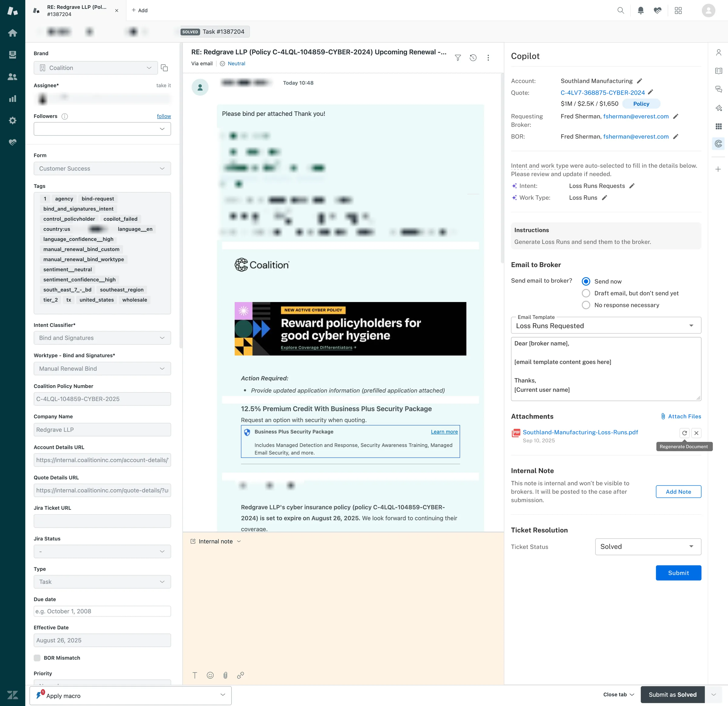The height and width of the screenshot is (706, 728).
Task: Open the emoji picker
Action: click(x=210, y=675)
